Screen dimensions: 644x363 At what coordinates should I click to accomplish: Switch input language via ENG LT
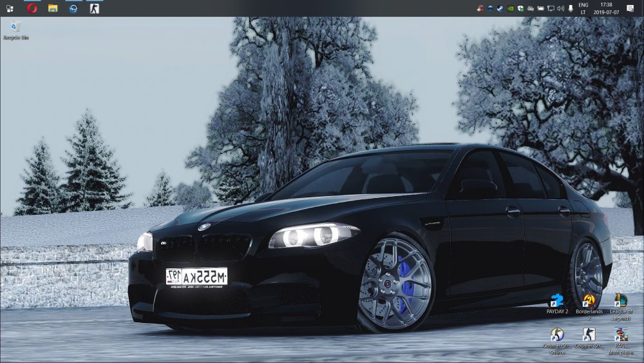[583, 8]
